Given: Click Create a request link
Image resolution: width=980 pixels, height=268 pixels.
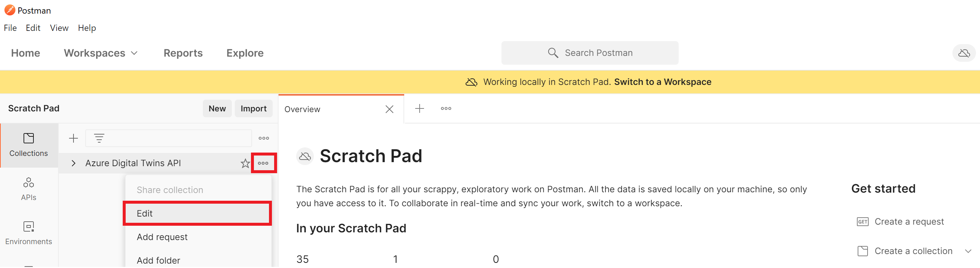Looking at the screenshot, I should coord(909,222).
